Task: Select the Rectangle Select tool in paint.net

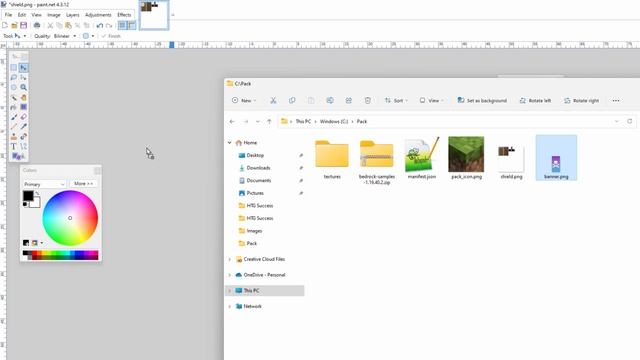Action: click(x=14, y=68)
